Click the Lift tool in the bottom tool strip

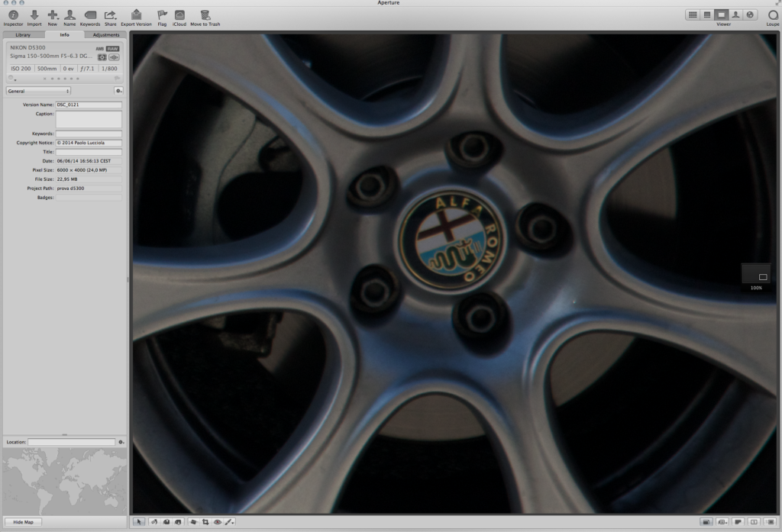click(166, 522)
